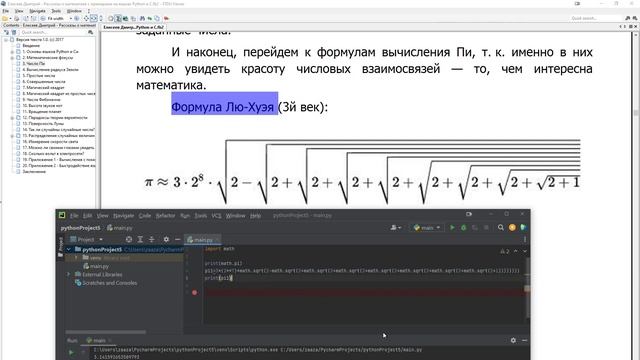The image size is (640, 360).
Task: Open Заключение entry in contents tree
Action: pos(34,171)
